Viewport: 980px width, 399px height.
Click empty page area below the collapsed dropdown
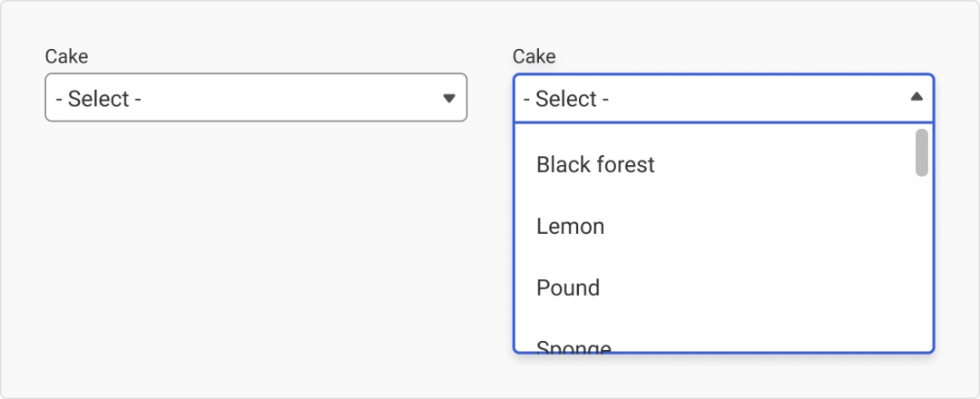tap(256, 249)
